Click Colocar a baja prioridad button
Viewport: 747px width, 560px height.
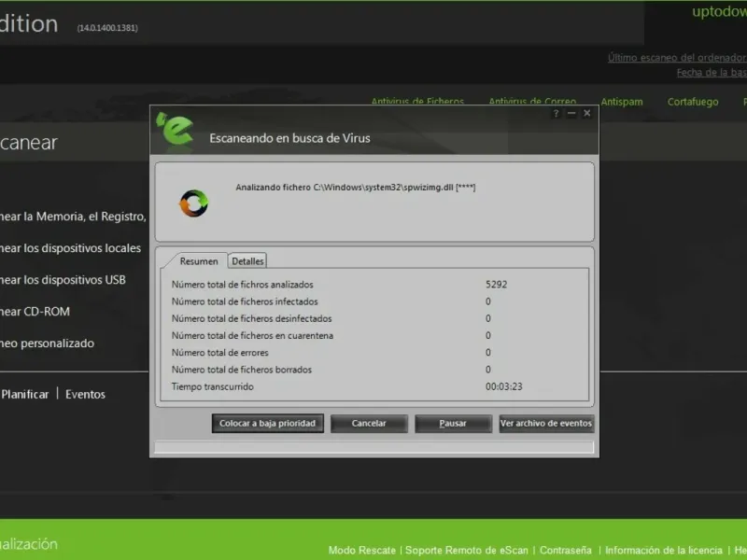click(268, 424)
